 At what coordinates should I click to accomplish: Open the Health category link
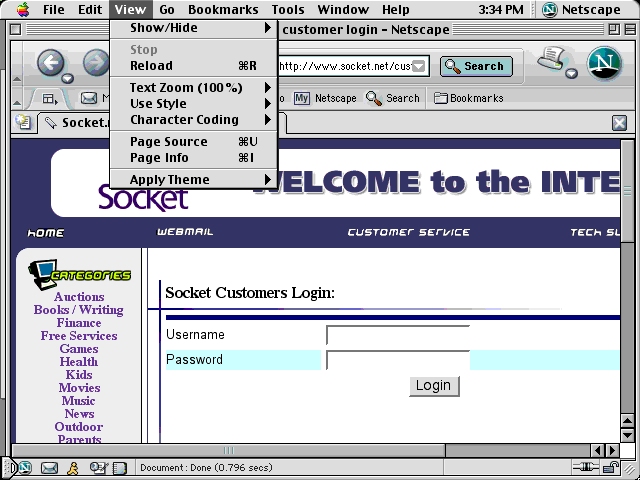[79, 362]
